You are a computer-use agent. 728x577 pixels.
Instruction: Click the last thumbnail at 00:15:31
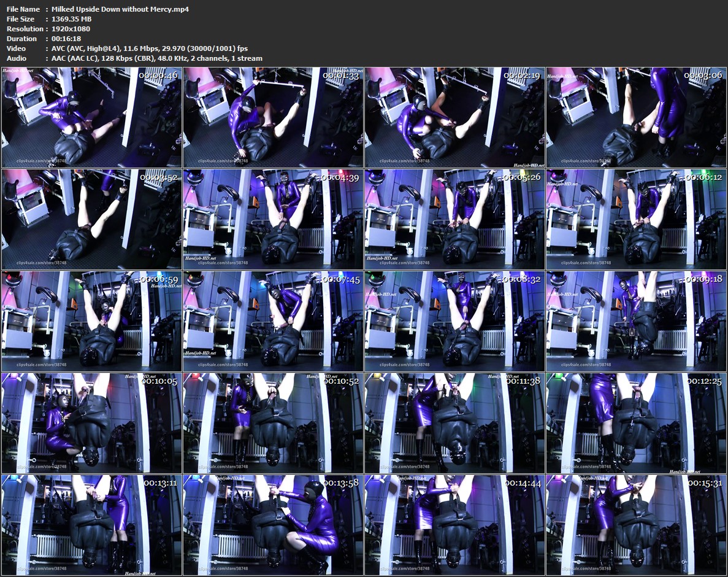tap(636, 524)
